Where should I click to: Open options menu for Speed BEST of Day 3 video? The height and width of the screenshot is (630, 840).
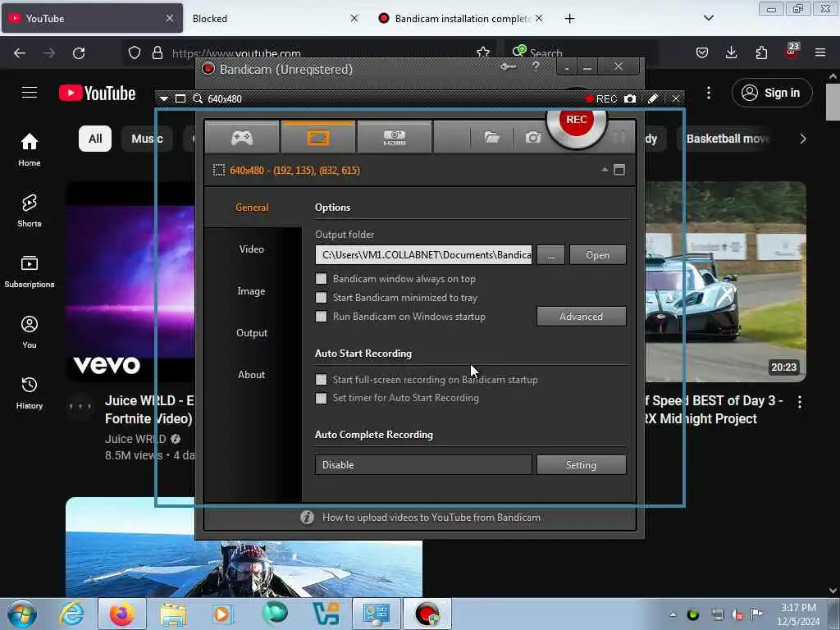[x=799, y=402]
